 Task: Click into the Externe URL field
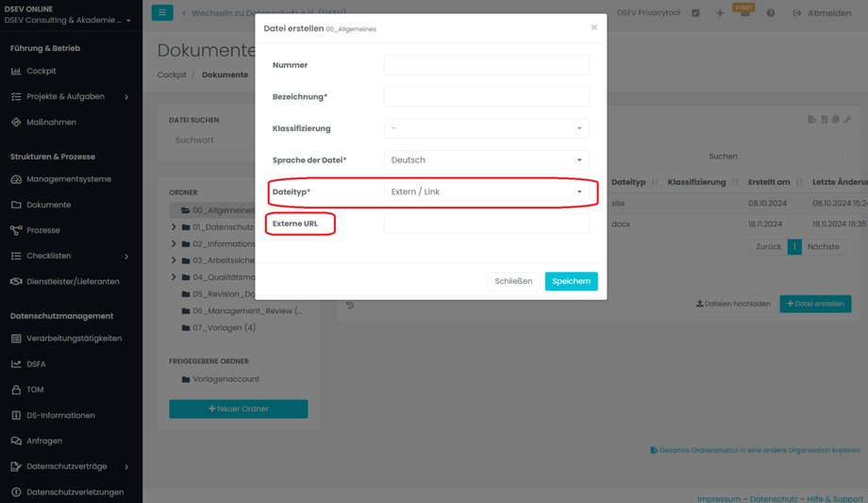coord(486,224)
